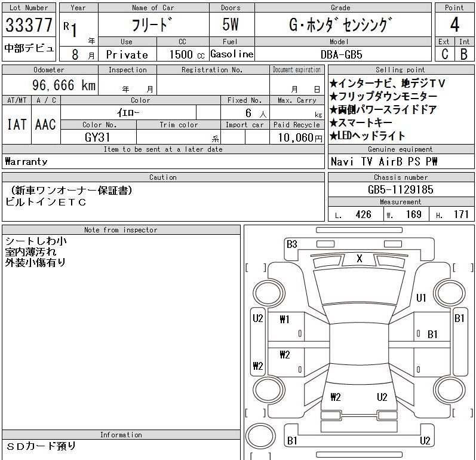Click the paid recycle fee 10,060円
The height and width of the screenshot is (460, 476).
[300, 138]
